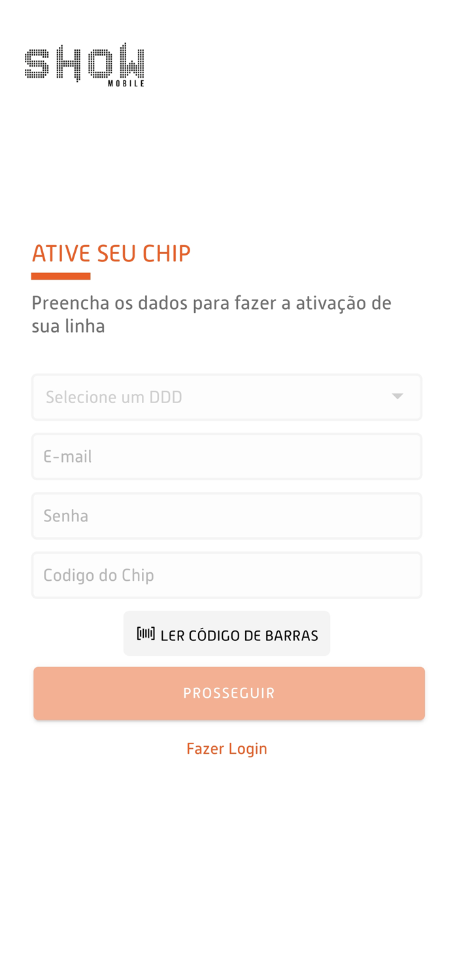Tap the Show Mobile logo

click(84, 63)
